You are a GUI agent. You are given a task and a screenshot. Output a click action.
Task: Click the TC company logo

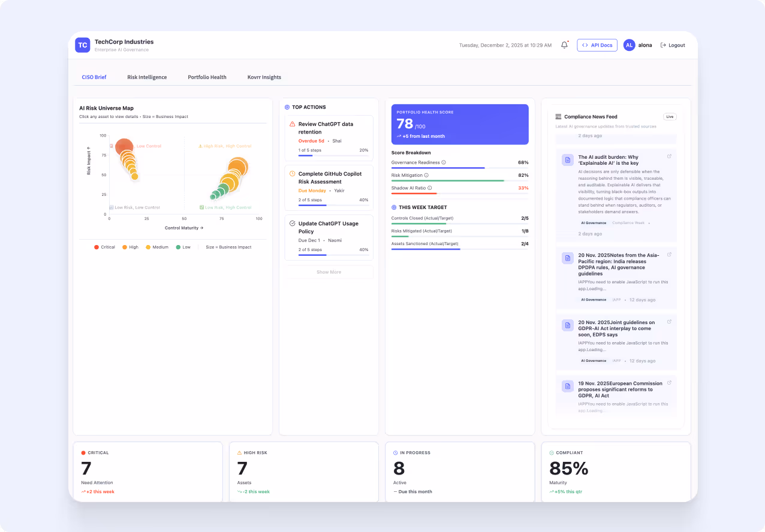[82, 45]
